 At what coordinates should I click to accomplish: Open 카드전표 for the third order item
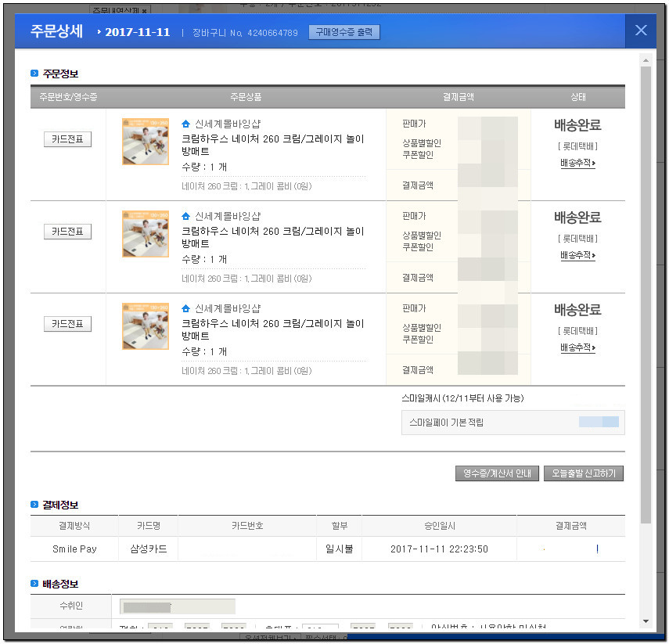[67, 324]
